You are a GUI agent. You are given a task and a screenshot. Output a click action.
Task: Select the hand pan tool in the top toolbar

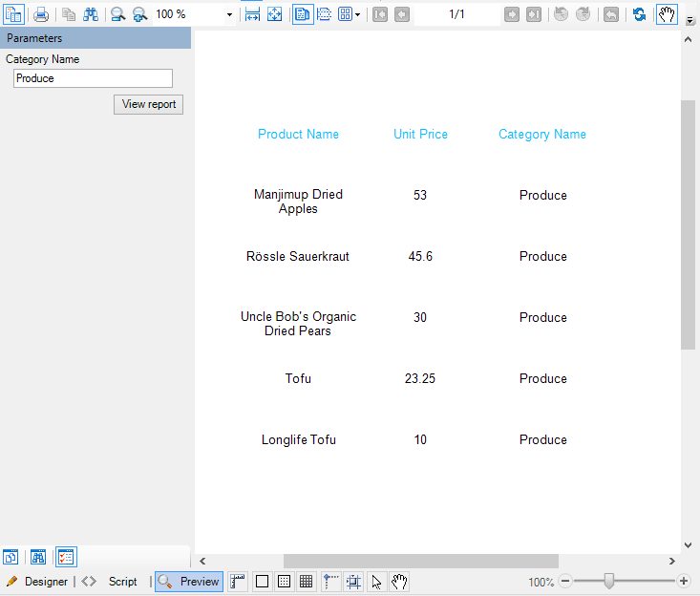click(667, 14)
